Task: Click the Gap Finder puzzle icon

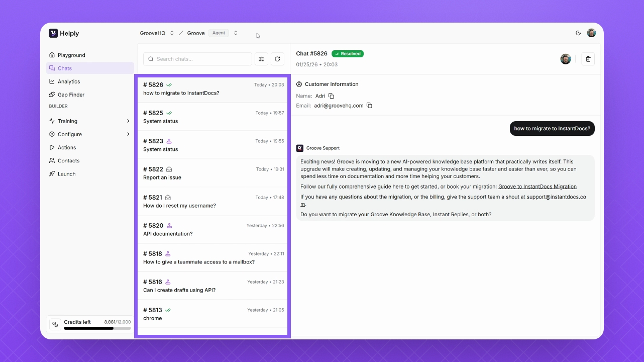Action: point(52,95)
